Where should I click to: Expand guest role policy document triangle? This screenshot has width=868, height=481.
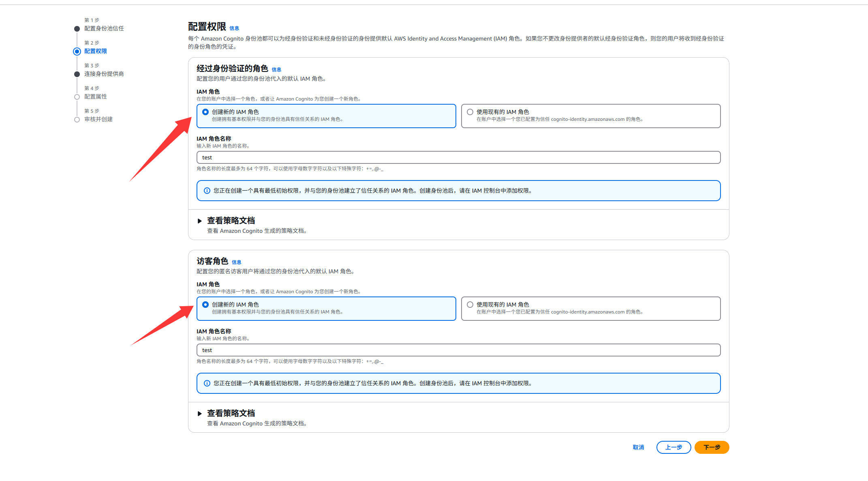200,414
